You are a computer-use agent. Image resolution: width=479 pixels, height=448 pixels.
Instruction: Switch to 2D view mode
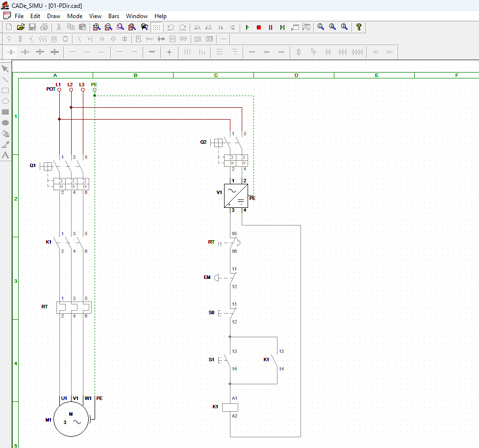[198, 39]
